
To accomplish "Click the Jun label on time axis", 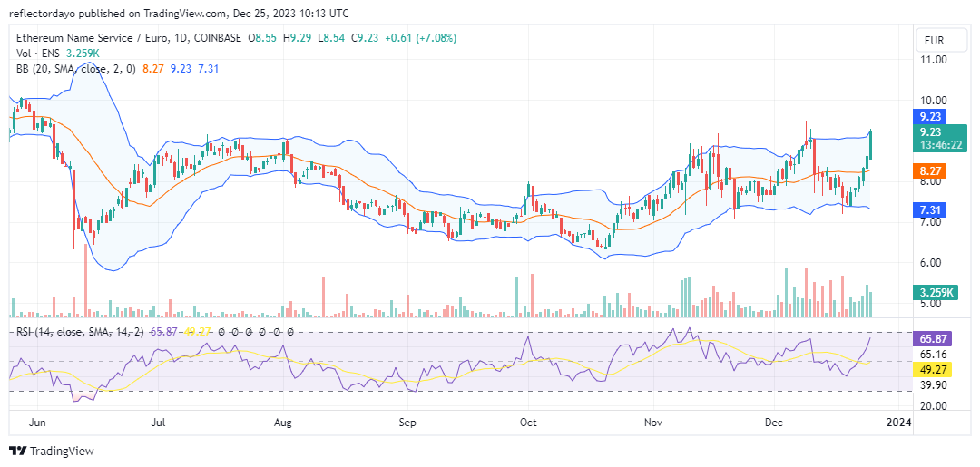I will pyautogui.click(x=38, y=422).
